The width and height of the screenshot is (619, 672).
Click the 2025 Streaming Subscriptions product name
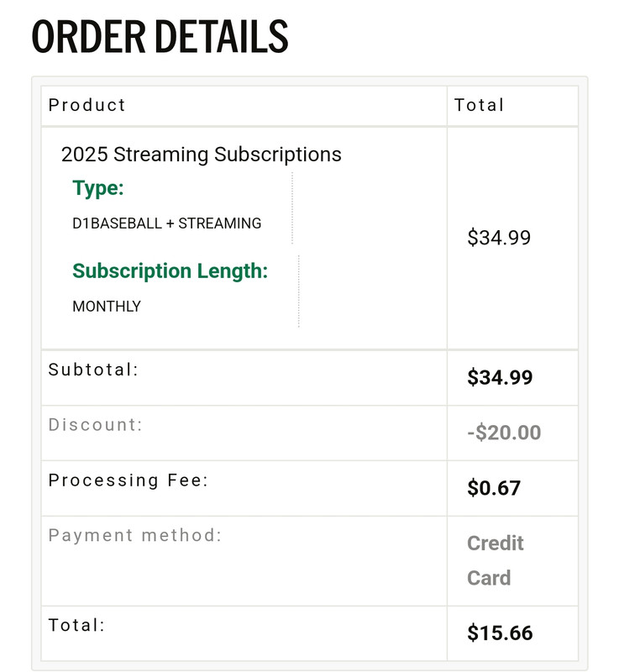click(x=202, y=155)
